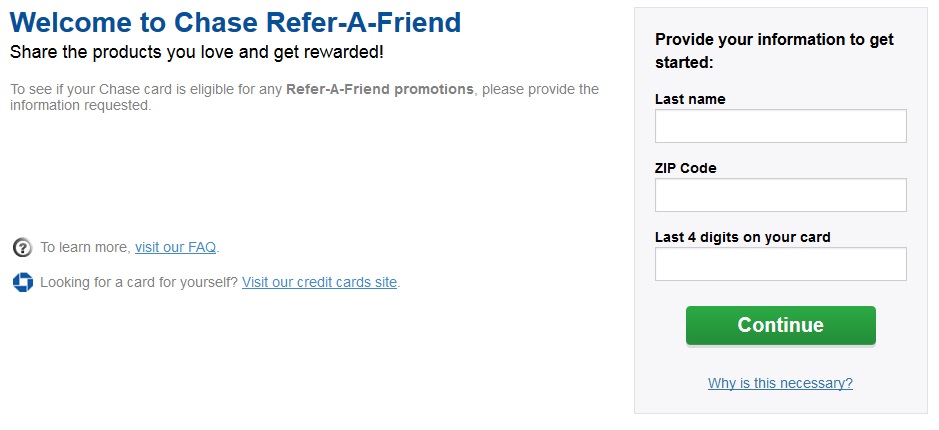Open the 'visit our FAQ' link
Screen dimensions: 939x430
click(176, 247)
